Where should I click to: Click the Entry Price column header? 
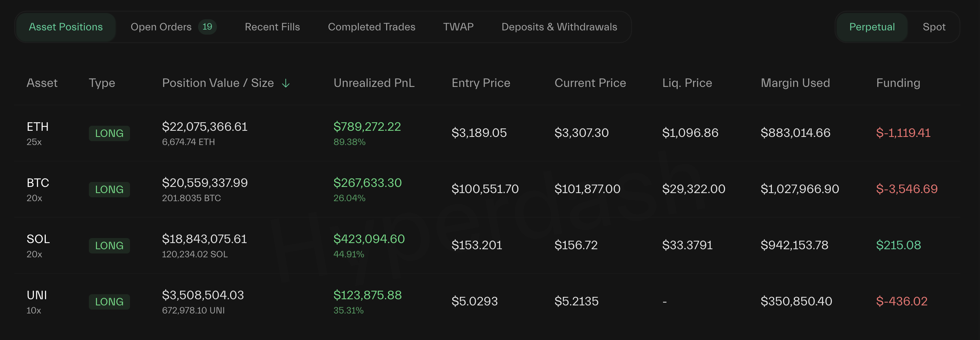[481, 83]
